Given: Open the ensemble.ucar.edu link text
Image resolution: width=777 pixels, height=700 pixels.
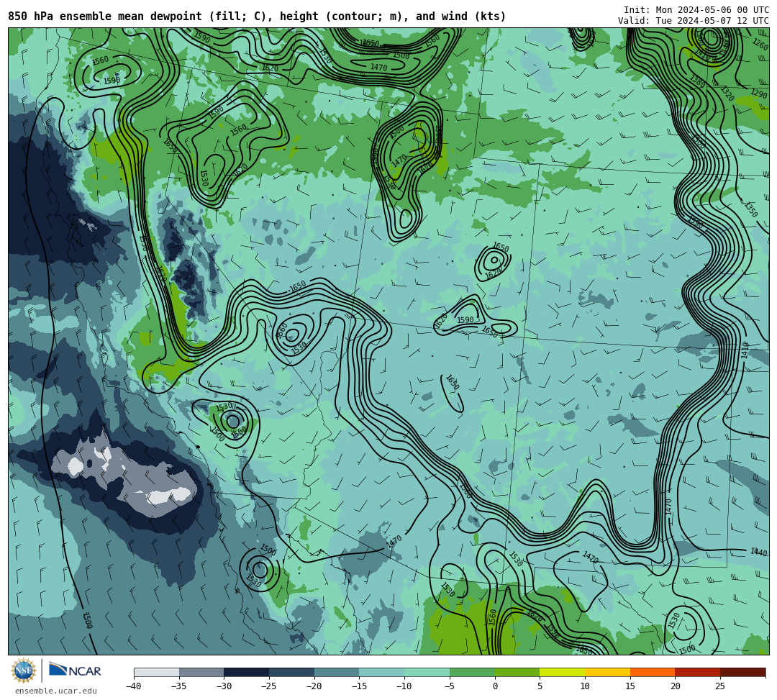Looking at the screenshot, I should tap(56, 691).
